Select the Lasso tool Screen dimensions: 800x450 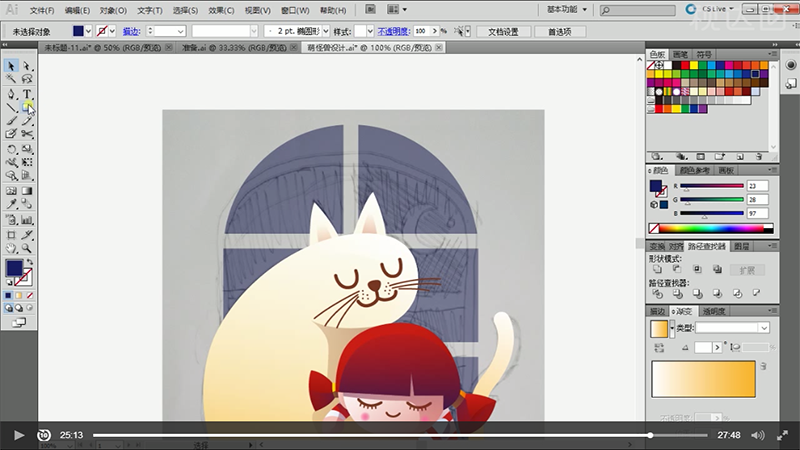[x=27, y=79]
